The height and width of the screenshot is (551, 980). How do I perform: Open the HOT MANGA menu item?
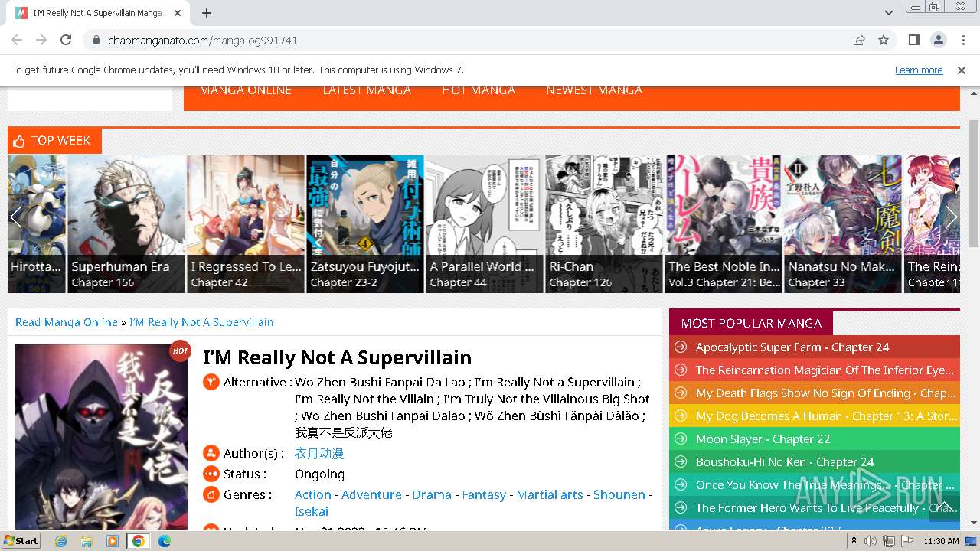tap(479, 90)
